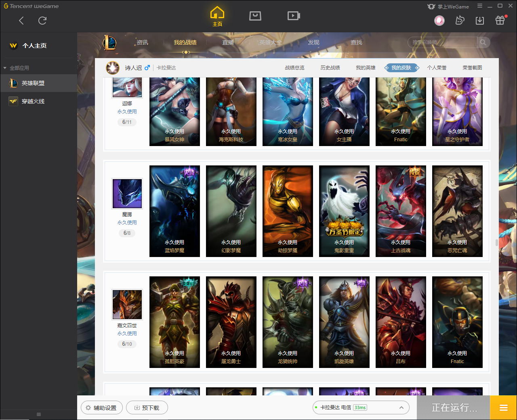Viewport: 517px width, 420px height.
Task: Switch to 我的英雄 sub-tab
Action: coord(366,68)
